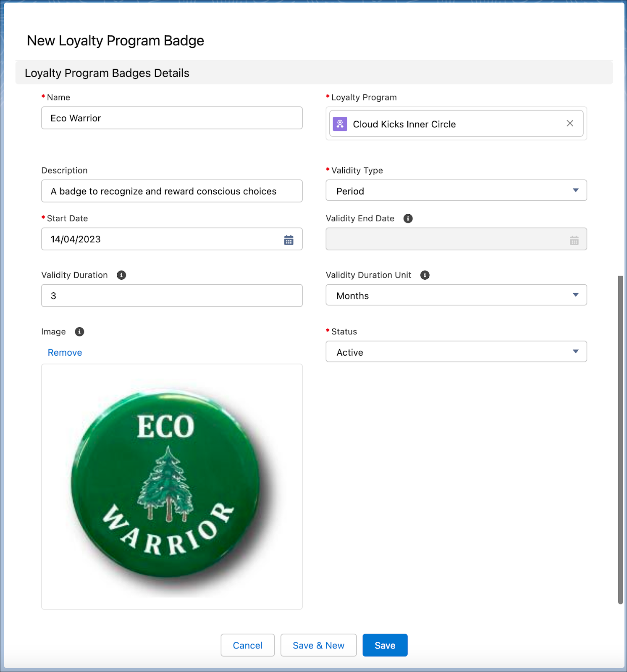Click the blue Save button

[385, 645]
